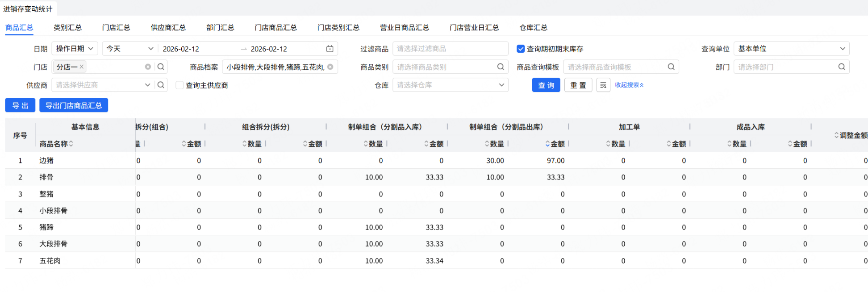This screenshot has width=868, height=292.
Task: Open the calendar icon in date range
Action: click(330, 49)
